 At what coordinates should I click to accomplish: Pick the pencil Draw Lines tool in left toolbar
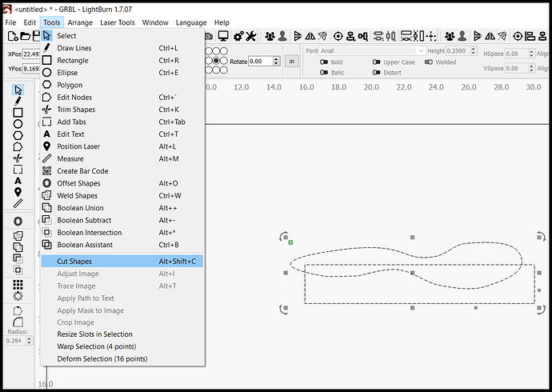(x=18, y=102)
